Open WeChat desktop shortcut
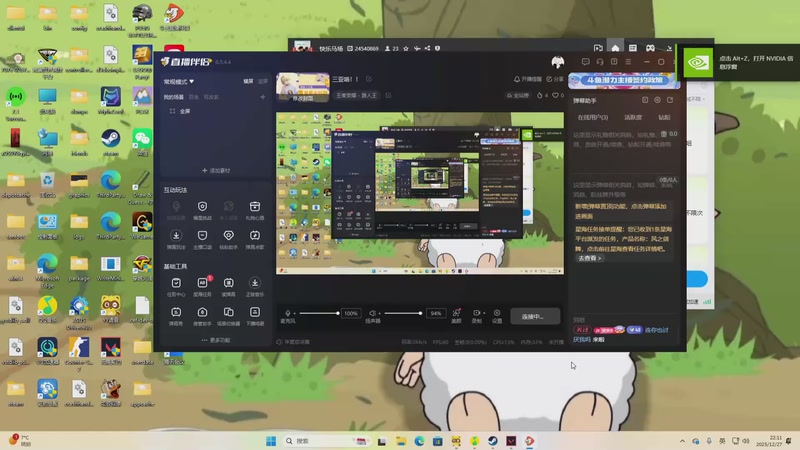This screenshot has width=800, height=450. (x=142, y=142)
